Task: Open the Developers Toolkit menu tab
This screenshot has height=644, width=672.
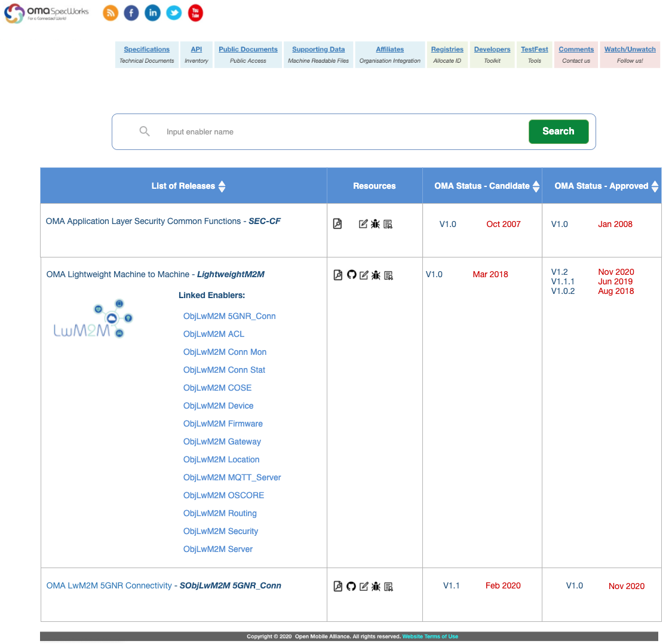Action: pyautogui.click(x=492, y=54)
